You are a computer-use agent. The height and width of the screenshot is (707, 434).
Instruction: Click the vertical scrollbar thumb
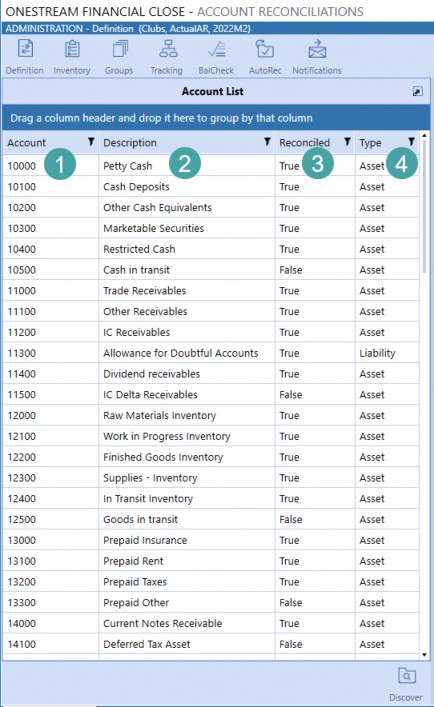pyautogui.click(x=425, y=206)
